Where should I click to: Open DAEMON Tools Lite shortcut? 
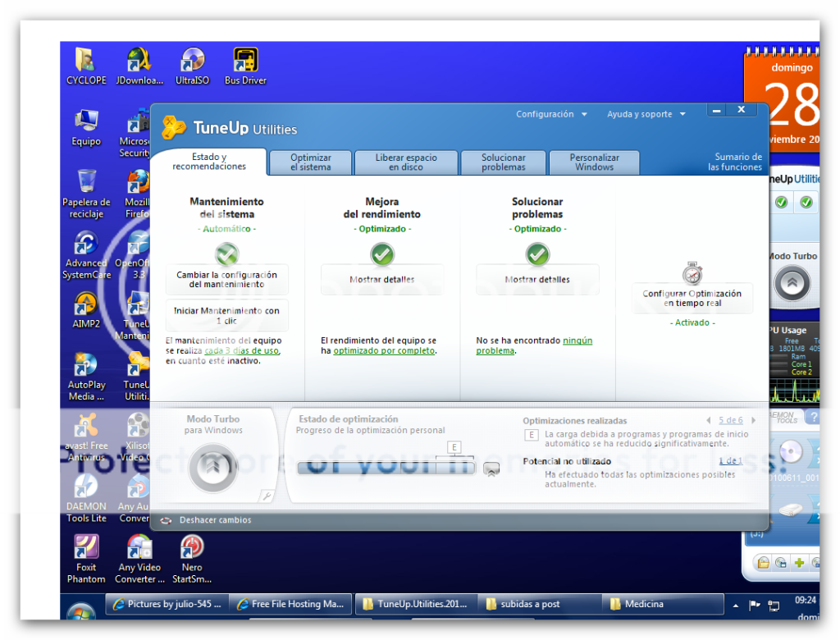point(85,498)
